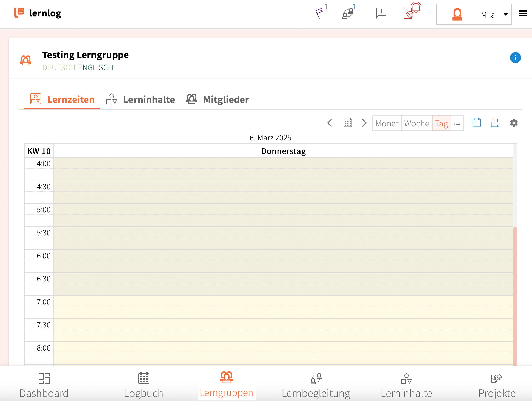Open Dashboard in bottom navigation
The height and width of the screenshot is (401, 532).
pyautogui.click(x=44, y=386)
